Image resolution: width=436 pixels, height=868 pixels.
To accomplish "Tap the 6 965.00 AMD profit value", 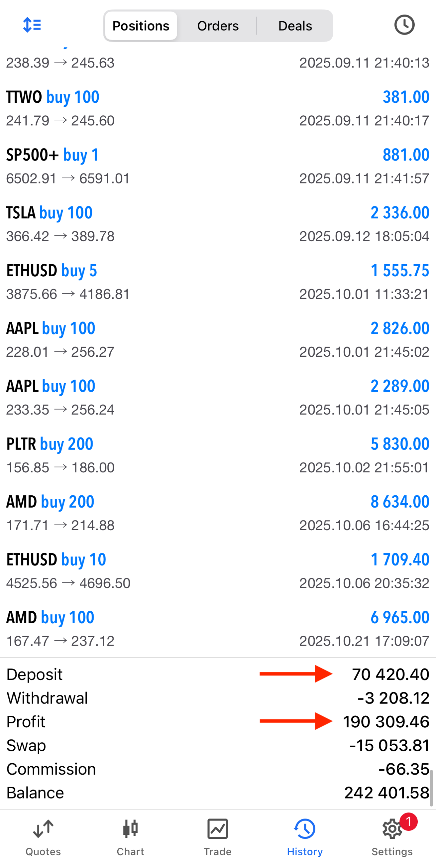I will pos(400,617).
